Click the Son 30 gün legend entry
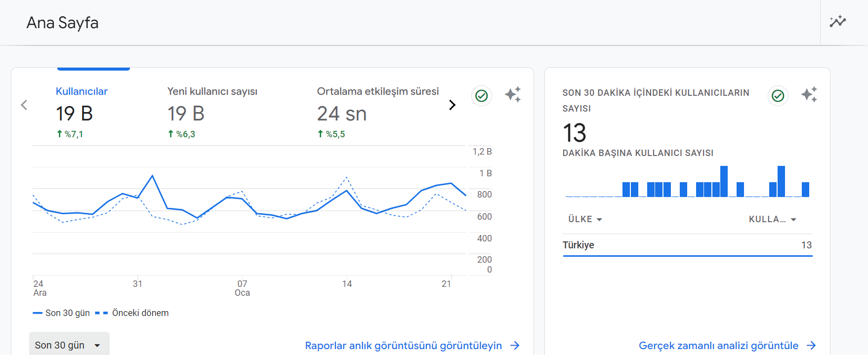 [x=61, y=313]
